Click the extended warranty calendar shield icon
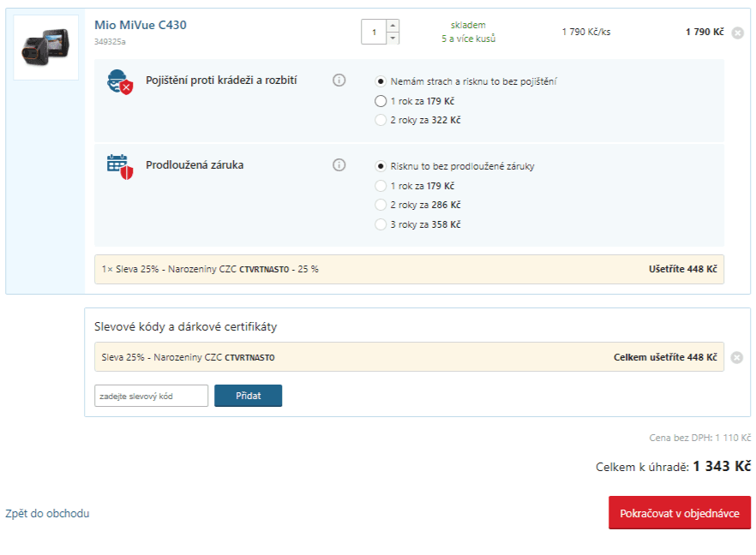The height and width of the screenshot is (555, 756). tap(120, 167)
